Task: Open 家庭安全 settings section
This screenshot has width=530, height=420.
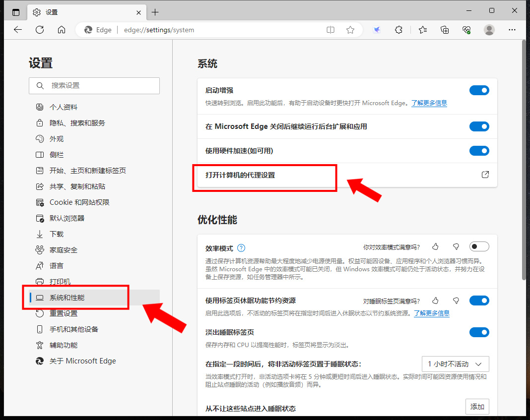Action: pyautogui.click(x=94, y=250)
